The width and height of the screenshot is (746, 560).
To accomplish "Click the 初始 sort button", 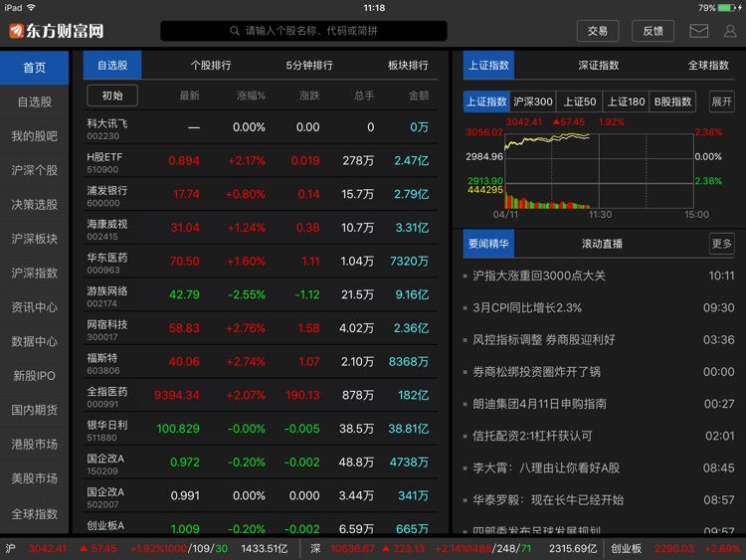I will pyautogui.click(x=112, y=95).
